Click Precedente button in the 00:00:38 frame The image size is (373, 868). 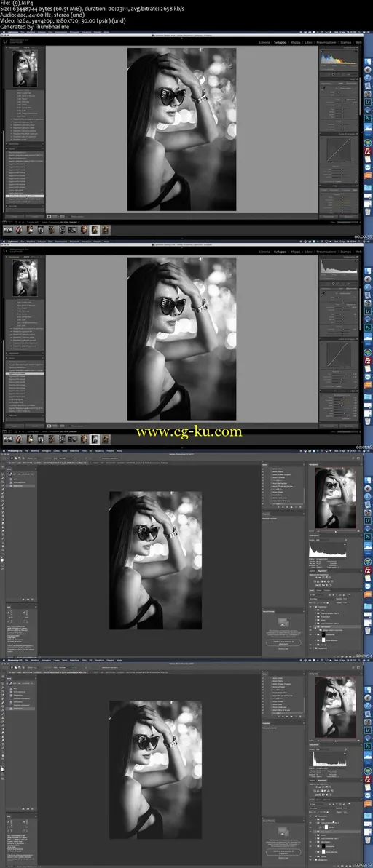[329, 216]
